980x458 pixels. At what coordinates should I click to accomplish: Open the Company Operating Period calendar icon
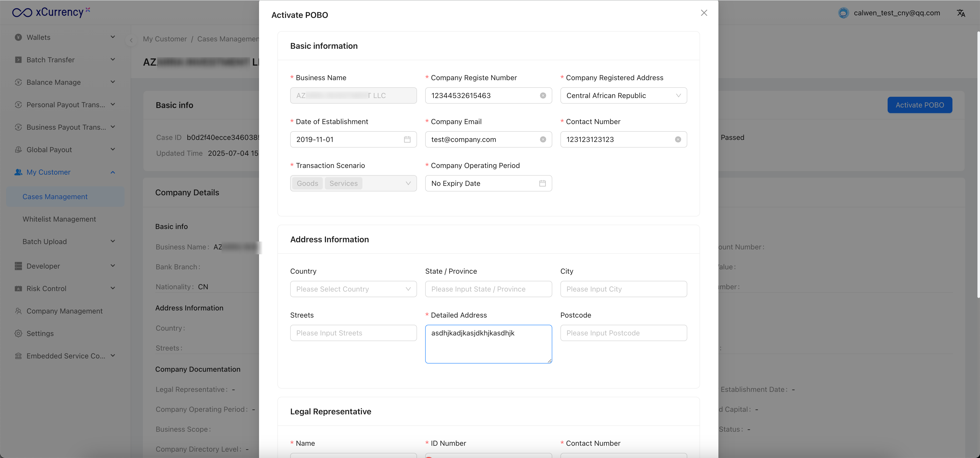pyautogui.click(x=542, y=184)
